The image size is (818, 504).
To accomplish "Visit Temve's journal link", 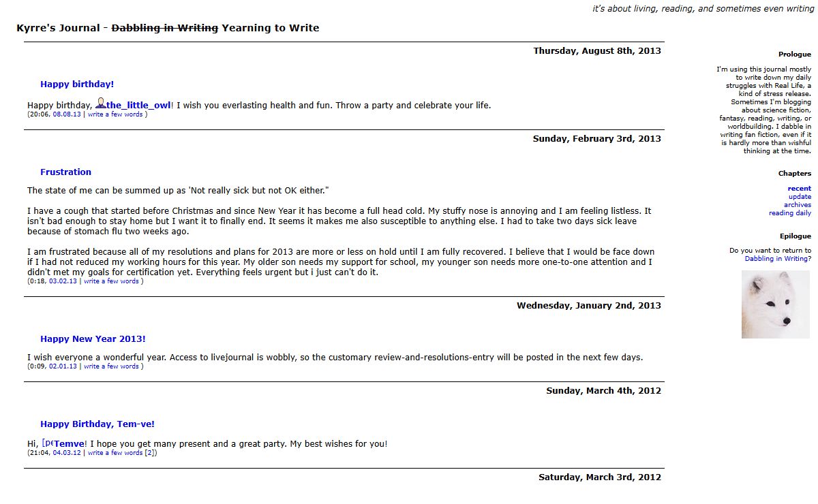I will pyautogui.click(x=70, y=444).
